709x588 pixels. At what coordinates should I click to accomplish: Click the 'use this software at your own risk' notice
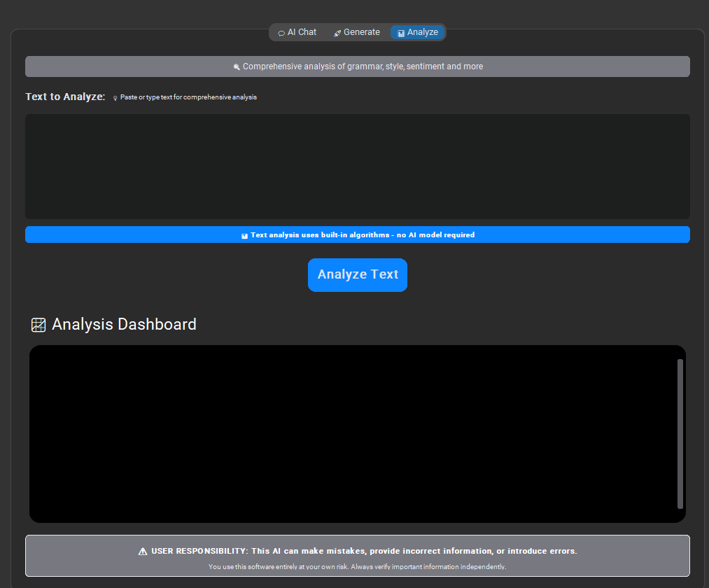point(357,566)
